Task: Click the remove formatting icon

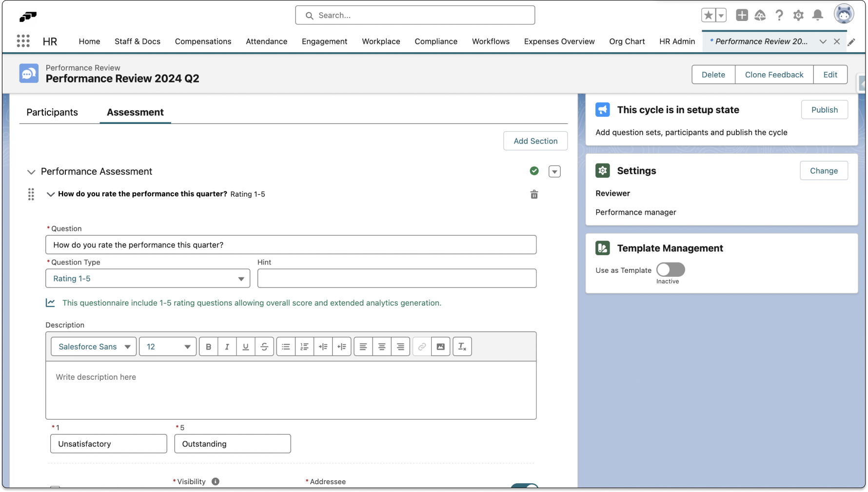Action: (462, 347)
